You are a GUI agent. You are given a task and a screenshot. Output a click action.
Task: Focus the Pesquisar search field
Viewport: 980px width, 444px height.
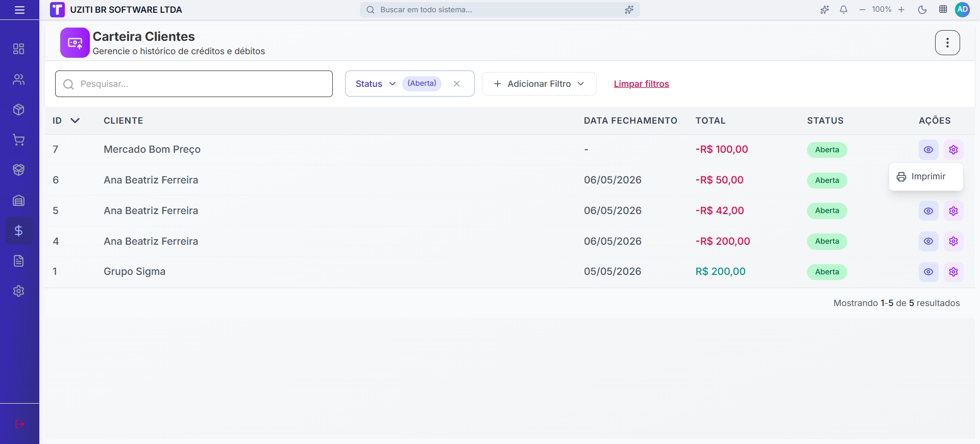click(x=194, y=84)
